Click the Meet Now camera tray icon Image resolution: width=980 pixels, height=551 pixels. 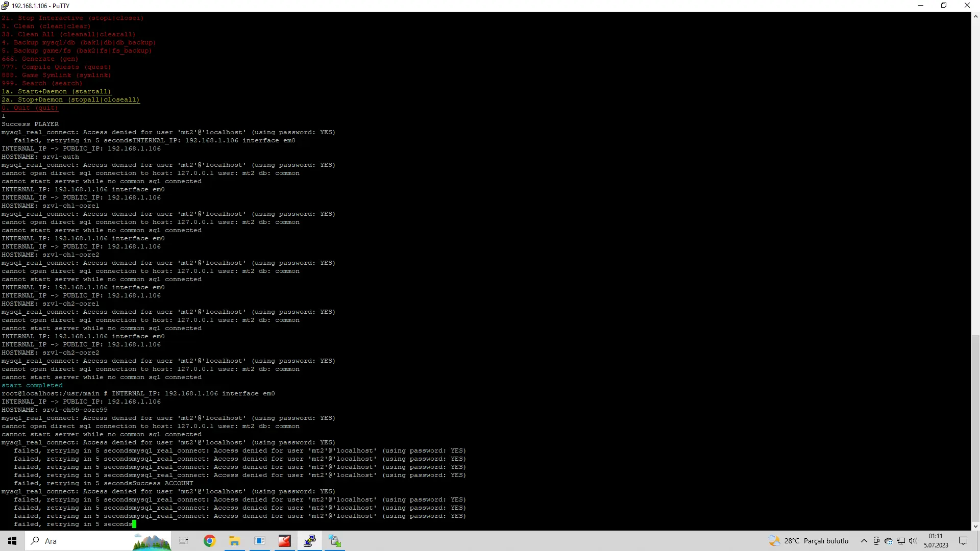point(876,541)
